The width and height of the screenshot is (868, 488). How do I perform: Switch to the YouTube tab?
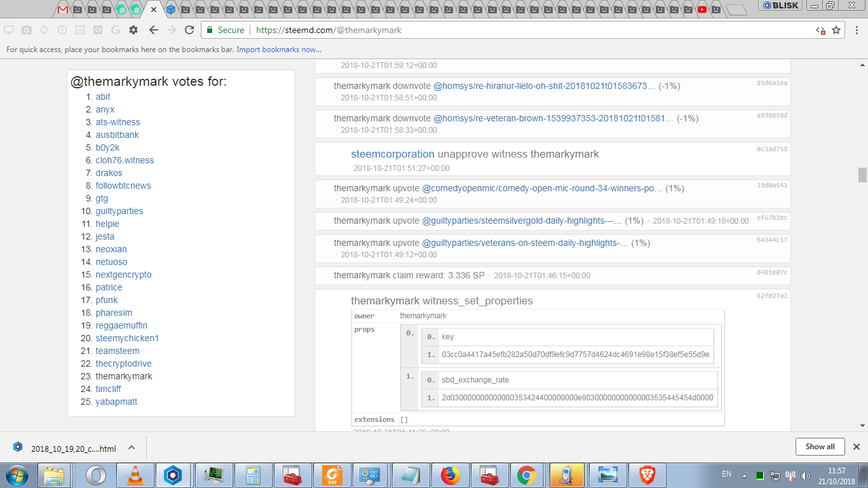[x=702, y=10]
